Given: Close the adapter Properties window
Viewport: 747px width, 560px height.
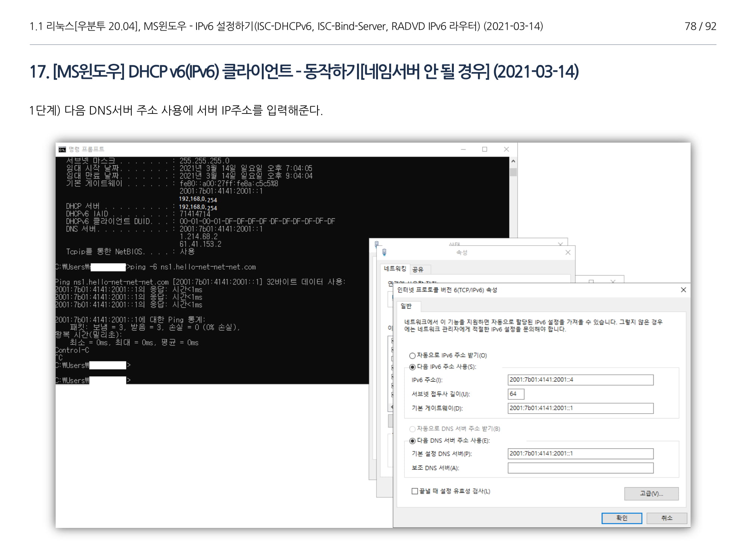Looking at the screenshot, I should (568, 252).
